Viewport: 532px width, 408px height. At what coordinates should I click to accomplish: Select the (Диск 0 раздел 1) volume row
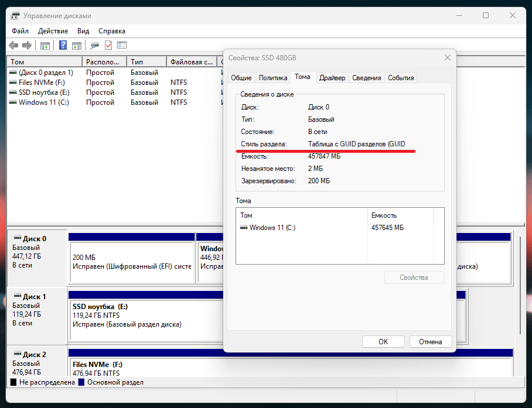[115, 73]
